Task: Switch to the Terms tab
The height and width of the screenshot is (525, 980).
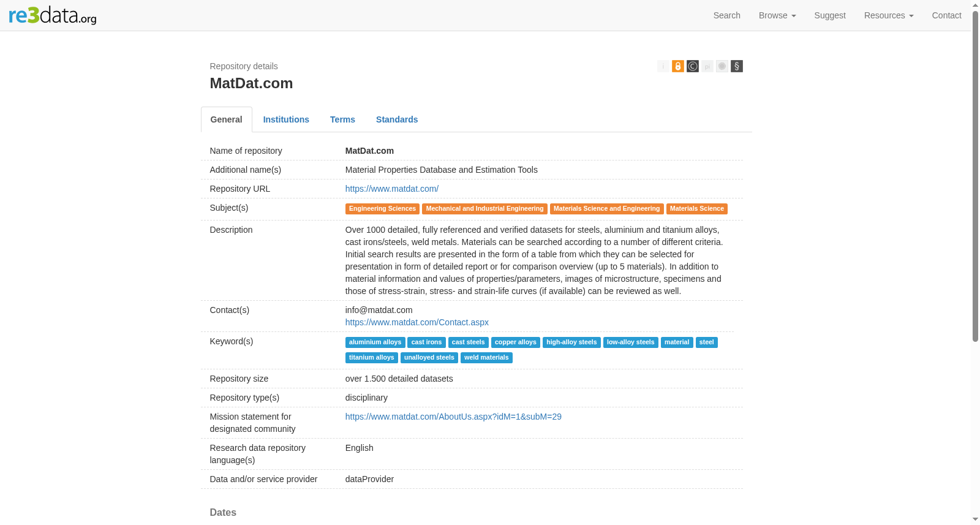Action: click(x=342, y=119)
